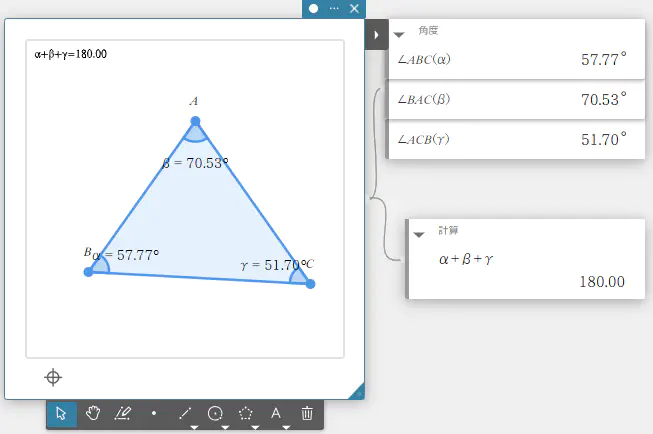Toggle the side panel arrow tab
The image size is (653, 434).
click(375, 35)
